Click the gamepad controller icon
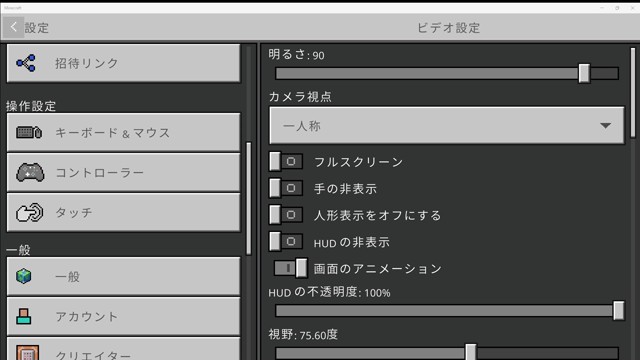Image resolution: width=640 pixels, height=360 pixels. [x=30, y=173]
